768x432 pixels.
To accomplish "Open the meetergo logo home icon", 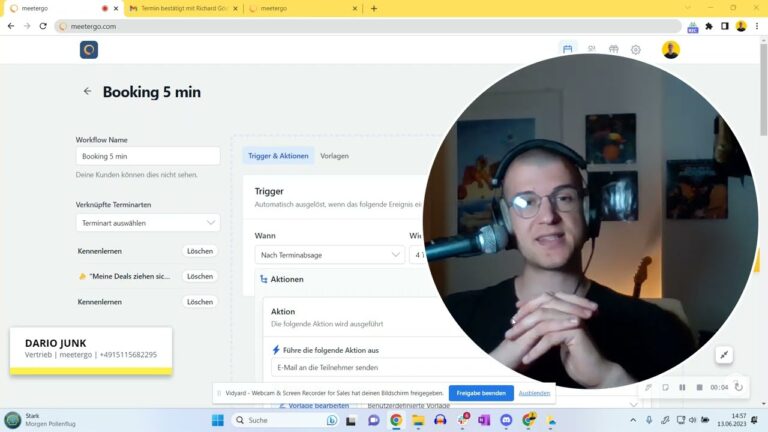I will [89, 50].
